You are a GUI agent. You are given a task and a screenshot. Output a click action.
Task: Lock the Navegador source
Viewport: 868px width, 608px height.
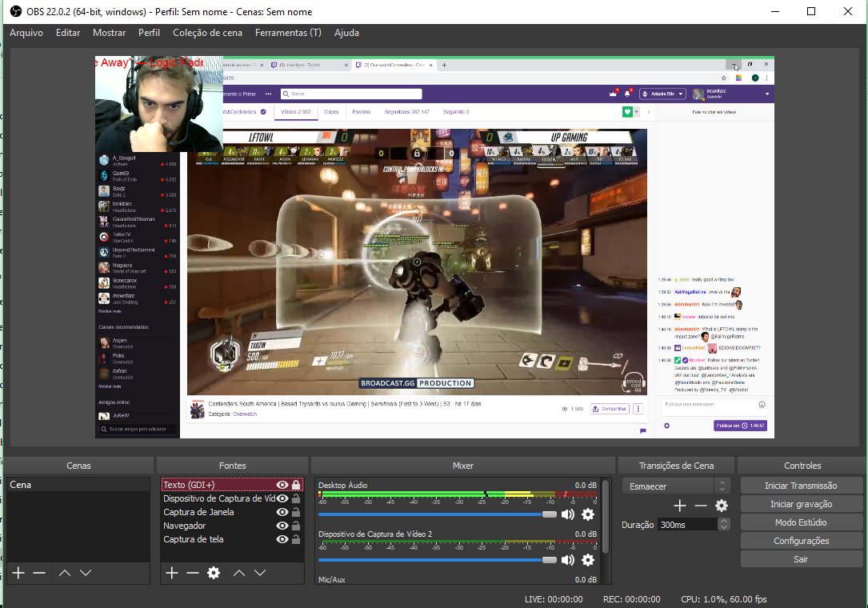(296, 526)
